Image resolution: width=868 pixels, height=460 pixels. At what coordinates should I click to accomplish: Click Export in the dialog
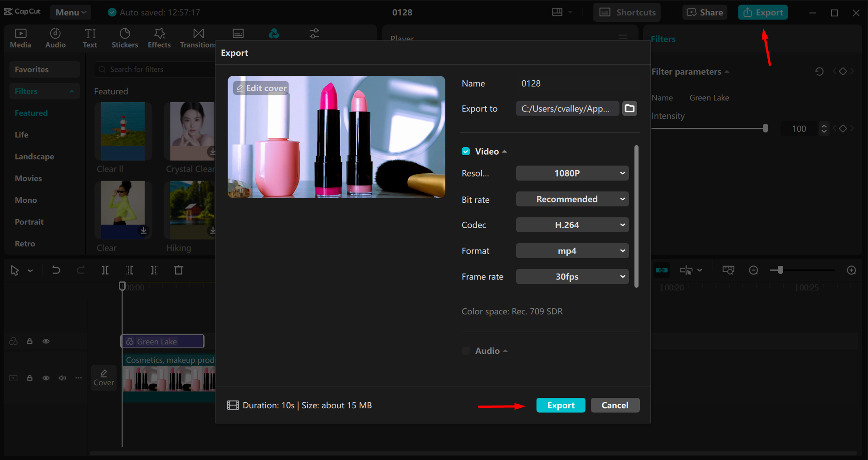click(x=561, y=405)
